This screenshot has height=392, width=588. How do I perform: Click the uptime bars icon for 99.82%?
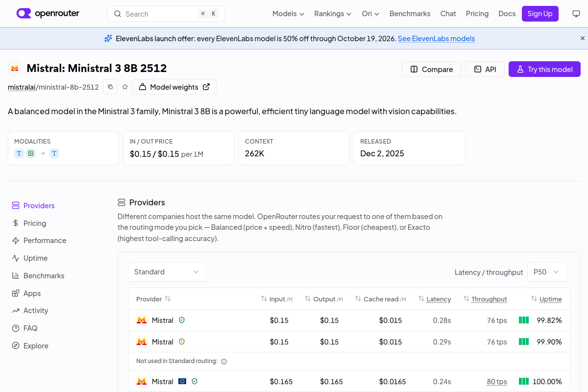click(x=524, y=320)
